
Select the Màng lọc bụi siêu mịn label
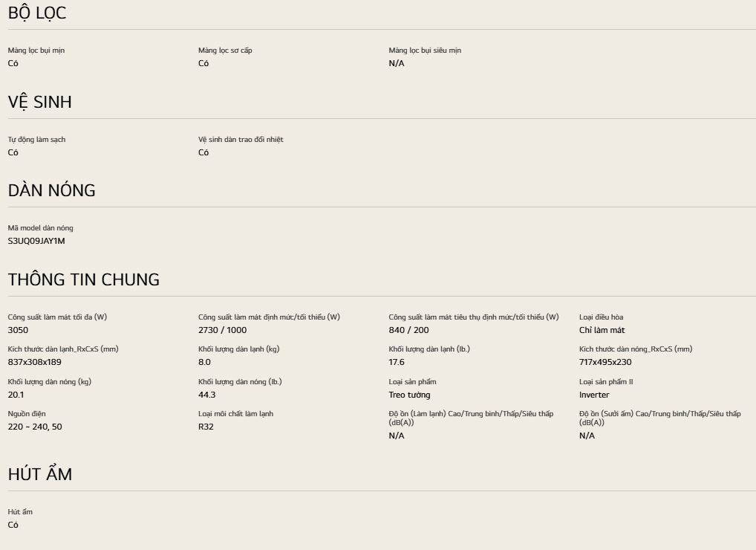pos(425,51)
